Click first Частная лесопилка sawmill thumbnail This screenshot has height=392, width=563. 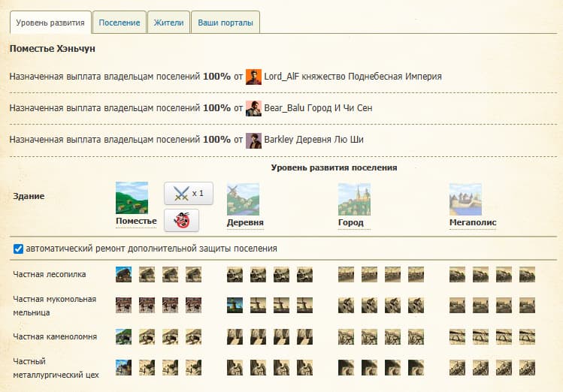tap(124, 275)
